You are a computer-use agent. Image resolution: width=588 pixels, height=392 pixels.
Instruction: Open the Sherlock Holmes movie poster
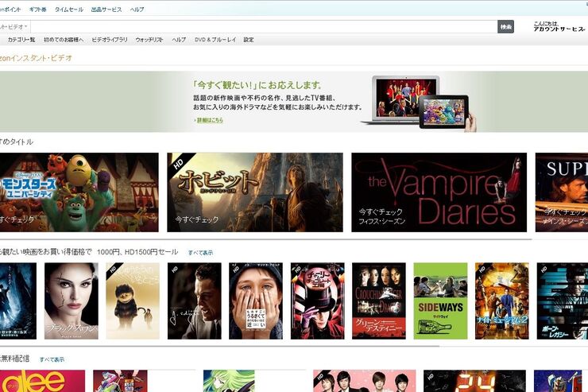(18, 301)
